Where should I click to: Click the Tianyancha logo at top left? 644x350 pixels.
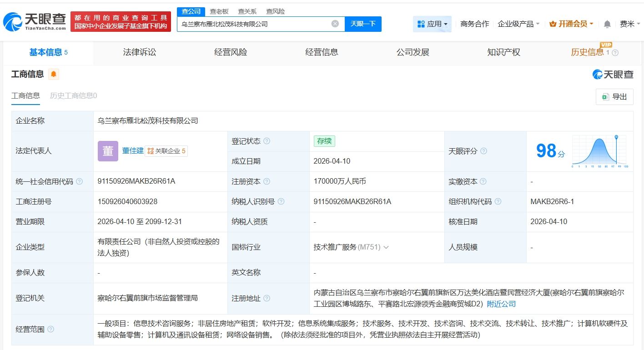point(35,21)
